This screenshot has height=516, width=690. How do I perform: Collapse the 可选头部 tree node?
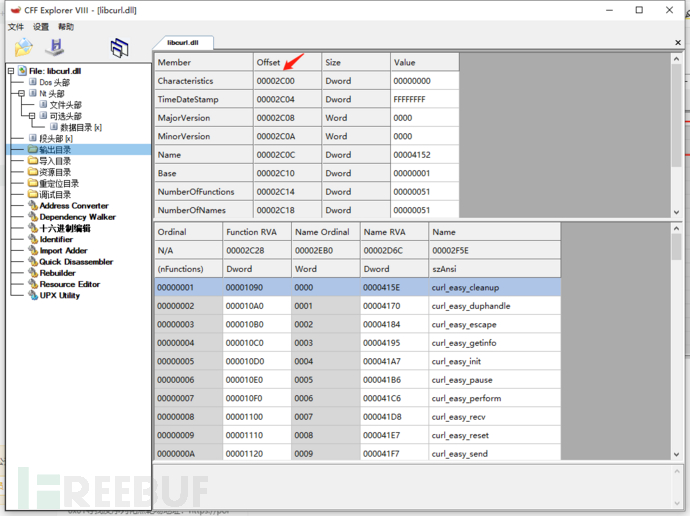pos(31,116)
